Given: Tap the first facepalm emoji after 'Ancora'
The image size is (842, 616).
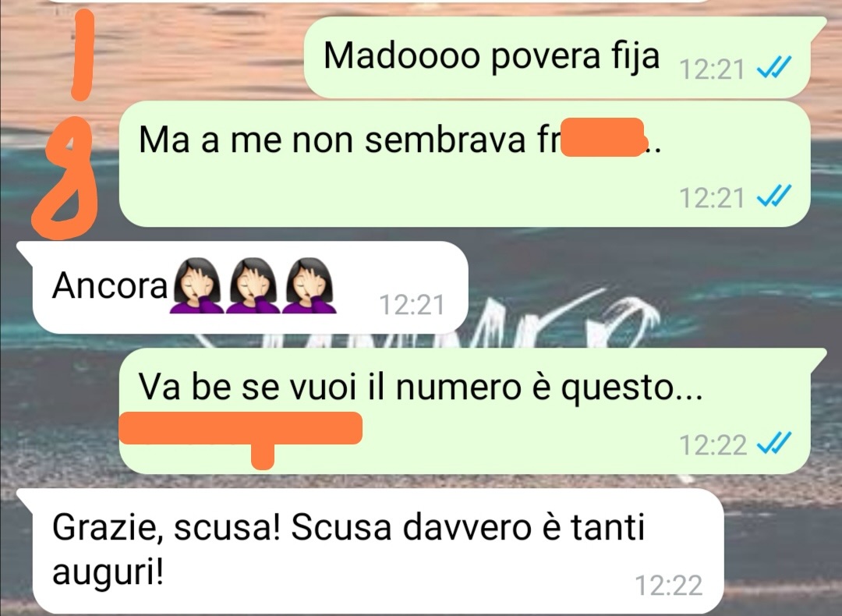Looking at the screenshot, I should tap(196, 285).
